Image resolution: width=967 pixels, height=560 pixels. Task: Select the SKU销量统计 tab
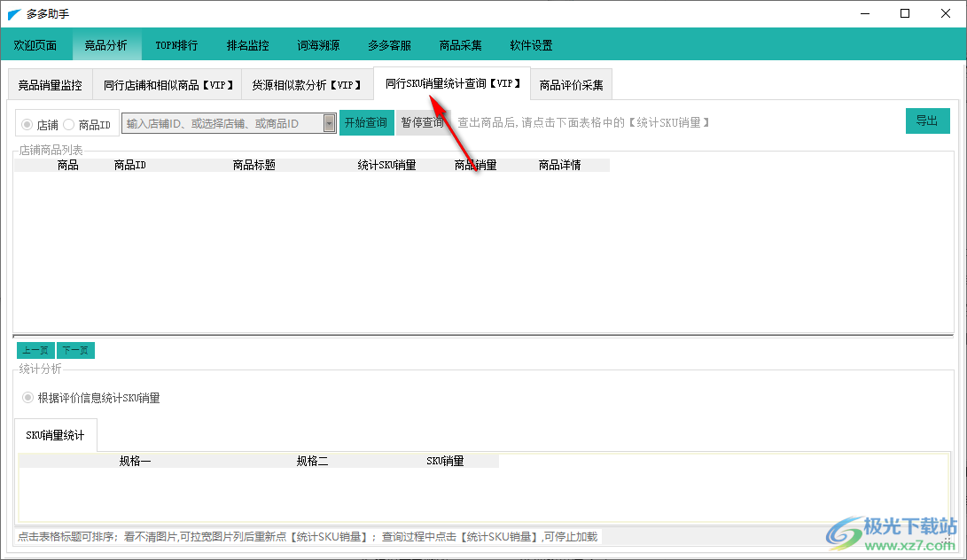[x=55, y=435]
